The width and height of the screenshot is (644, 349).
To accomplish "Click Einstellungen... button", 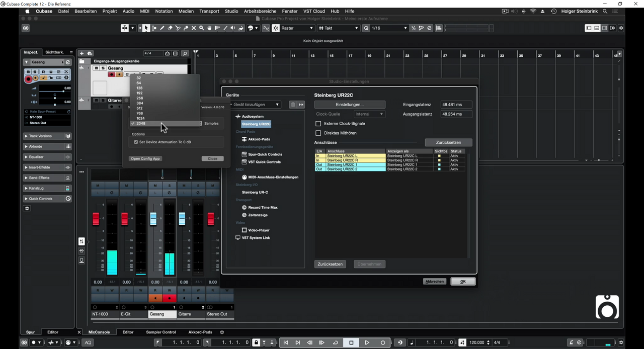I will [350, 105].
